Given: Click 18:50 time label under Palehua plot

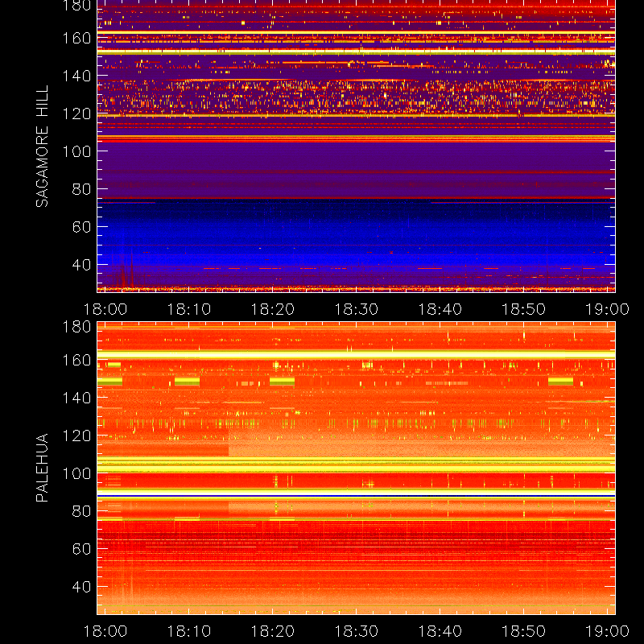Looking at the screenshot, I should (x=524, y=631).
